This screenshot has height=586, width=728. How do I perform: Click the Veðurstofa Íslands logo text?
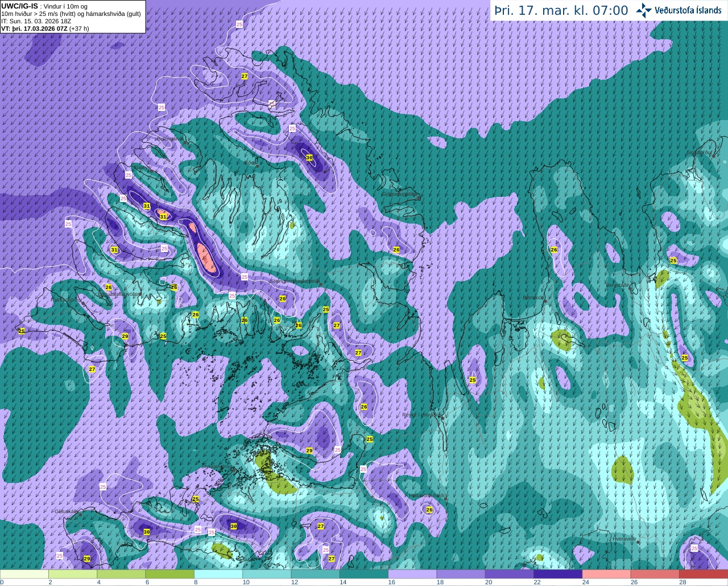[x=688, y=10]
